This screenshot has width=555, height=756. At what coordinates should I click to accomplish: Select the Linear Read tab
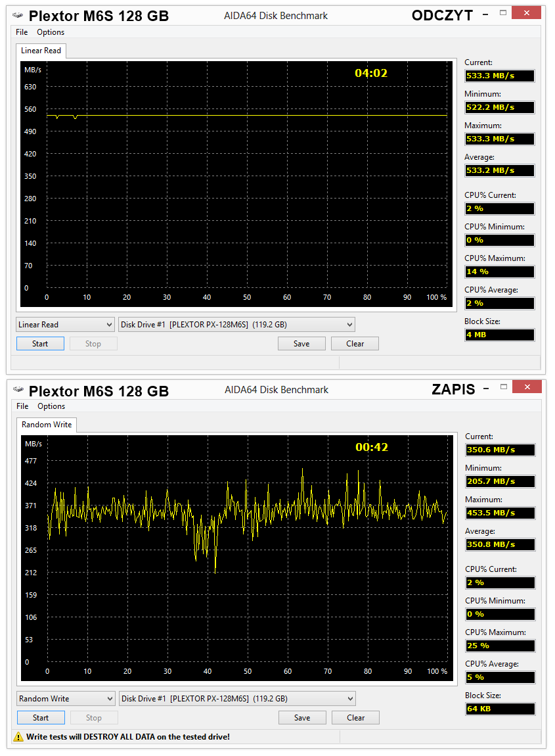click(41, 51)
